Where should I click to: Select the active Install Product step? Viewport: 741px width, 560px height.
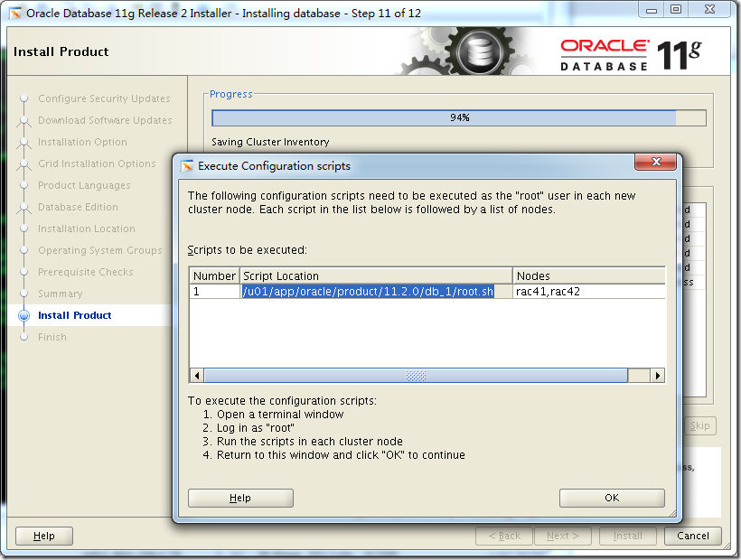(x=75, y=315)
